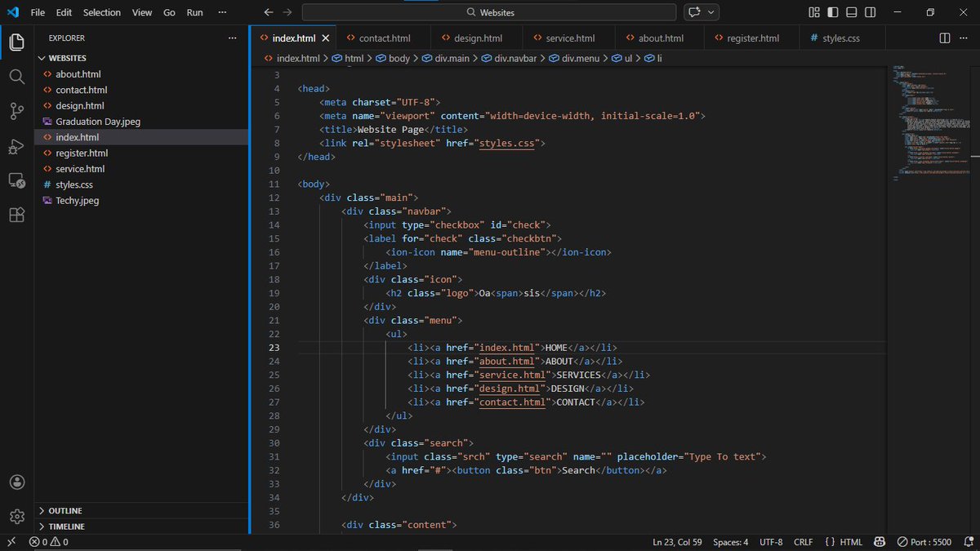This screenshot has height=551, width=980.
Task: Open the Run menu
Action: click(x=194, y=12)
